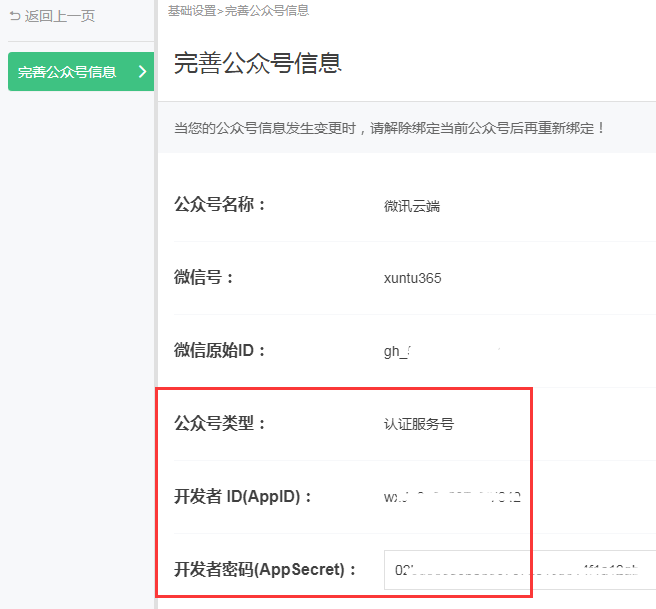Viewport: 656px width, 609px height.
Task: Click the 开发者 ID(AppID) label
Action: pyautogui.click(x=244, y=496)
